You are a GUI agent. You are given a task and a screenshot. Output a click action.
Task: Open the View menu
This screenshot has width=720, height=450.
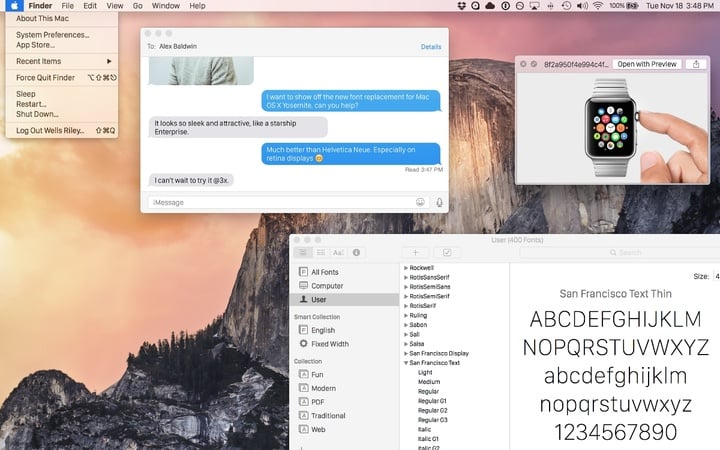coord(115,6)
